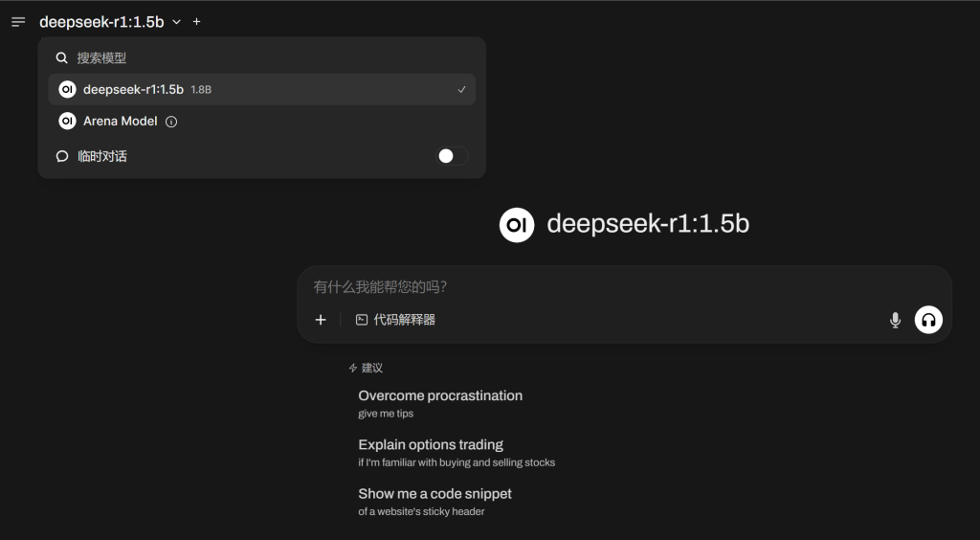Click the 建议 lightning suggestions label
Image resolution: width=980 pixels, height=540 pixels.
pyautogui.click(x=366, y=368)
